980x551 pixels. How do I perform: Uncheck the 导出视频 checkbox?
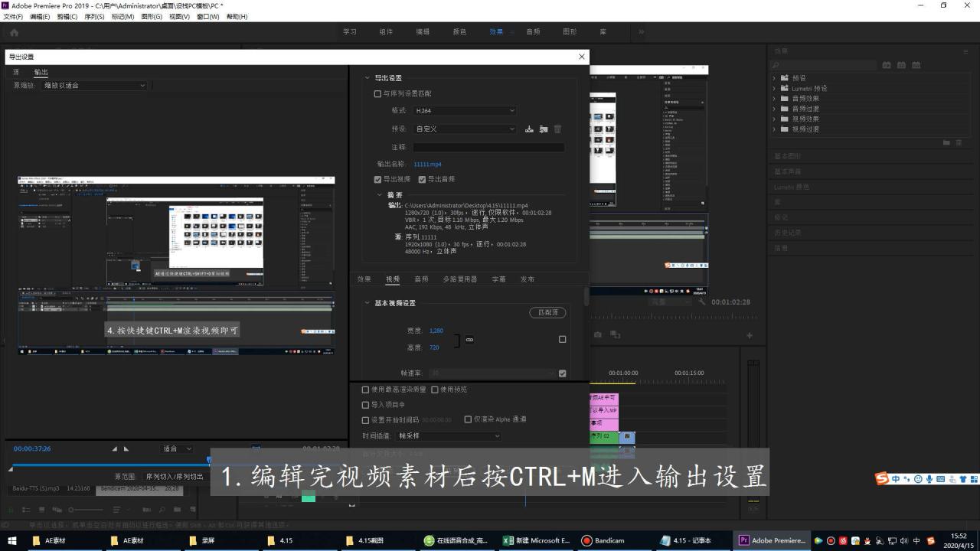(x=377, y=179)
